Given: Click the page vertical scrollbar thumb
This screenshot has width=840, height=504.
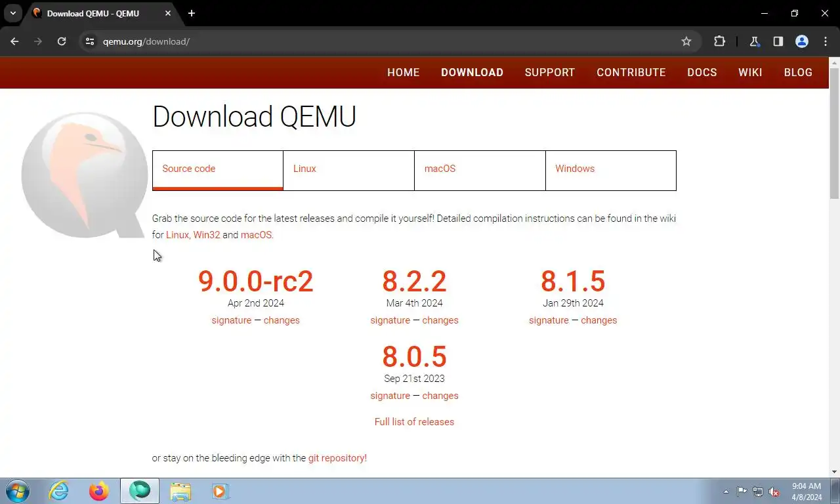Looking at the screenshot, I should pyautogui.click(x=834, y=133).
